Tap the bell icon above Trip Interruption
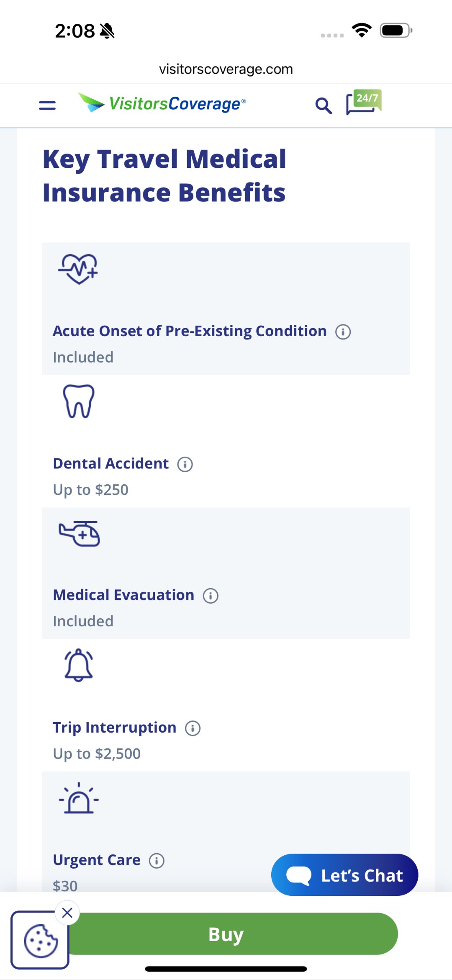Image resolution: width=452 pixels, height=980 pixels. click(79, 665)
